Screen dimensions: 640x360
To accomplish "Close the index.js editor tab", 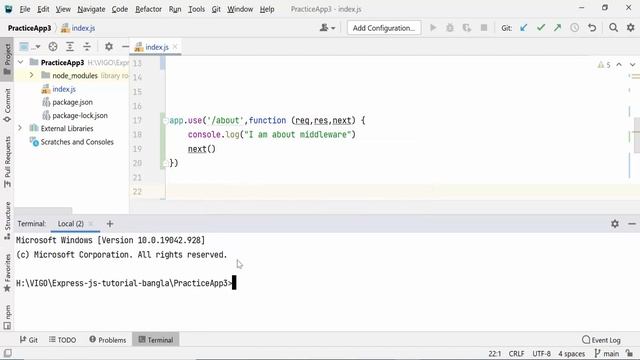I will coord(175,47).
